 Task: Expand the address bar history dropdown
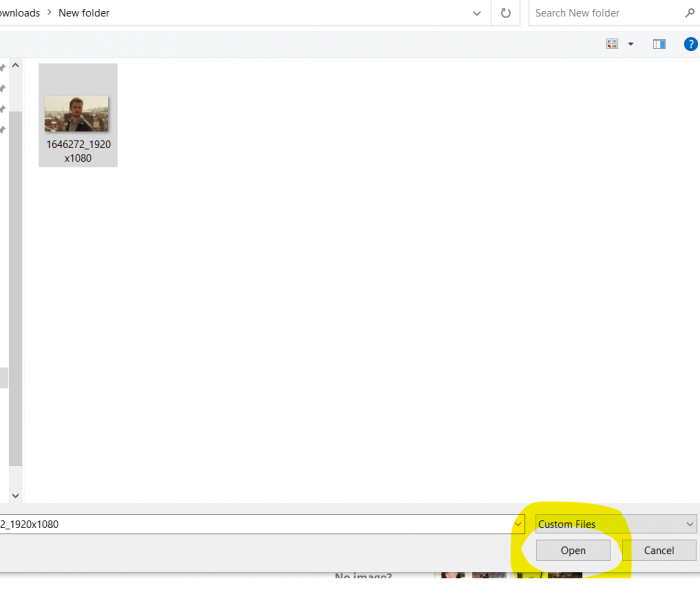(x=477, y=13)
